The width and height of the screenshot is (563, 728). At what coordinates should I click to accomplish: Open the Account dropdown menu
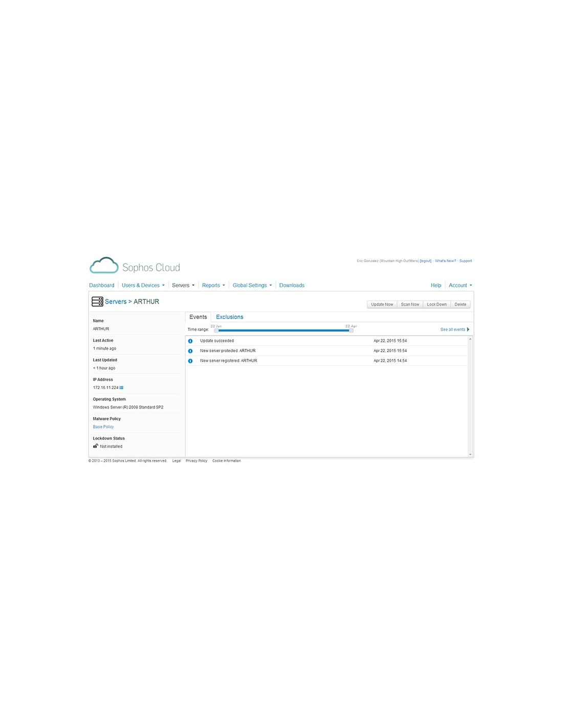[460, 285]
